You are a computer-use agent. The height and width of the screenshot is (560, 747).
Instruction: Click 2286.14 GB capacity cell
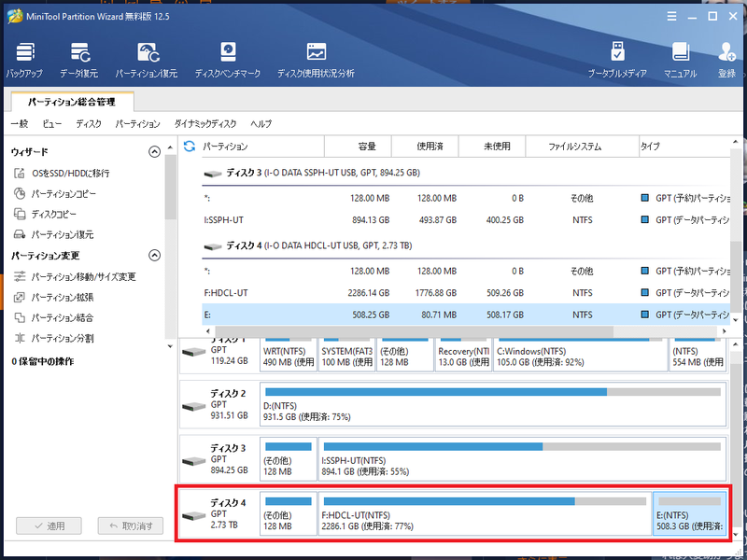(368, 293)
